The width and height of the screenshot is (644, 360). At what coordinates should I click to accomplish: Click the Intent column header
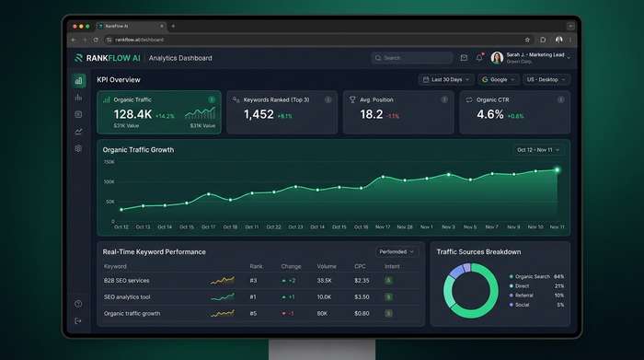click(392, 266)
